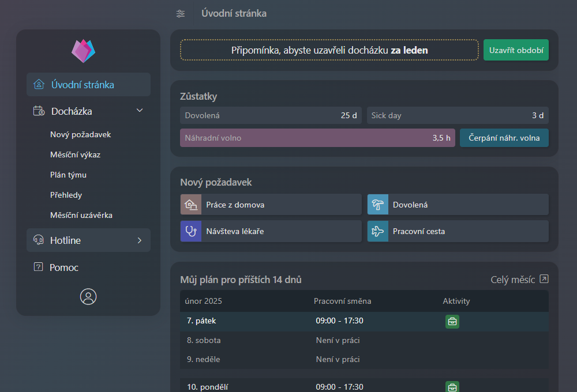Expand the Hotline submenu arrow
Image resolution: width=577 pixels, height=392 pixels.
click(x=139, y=240)
